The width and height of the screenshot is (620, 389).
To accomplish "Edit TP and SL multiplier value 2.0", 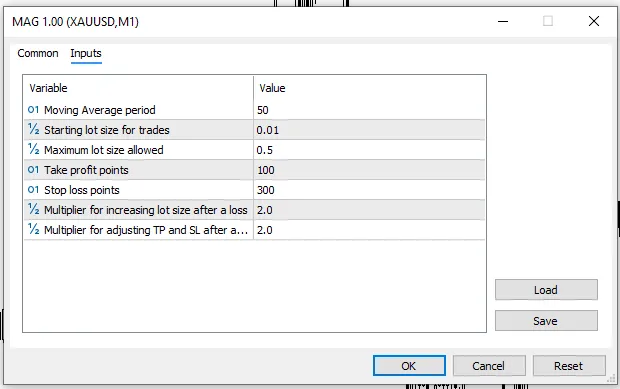I will click(369, 230).
